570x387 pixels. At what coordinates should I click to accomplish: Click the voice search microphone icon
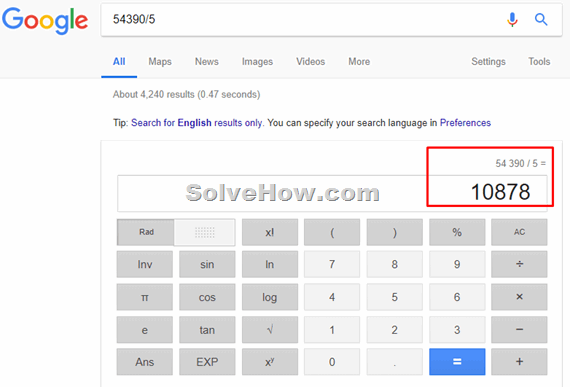[x=512, y=20]
